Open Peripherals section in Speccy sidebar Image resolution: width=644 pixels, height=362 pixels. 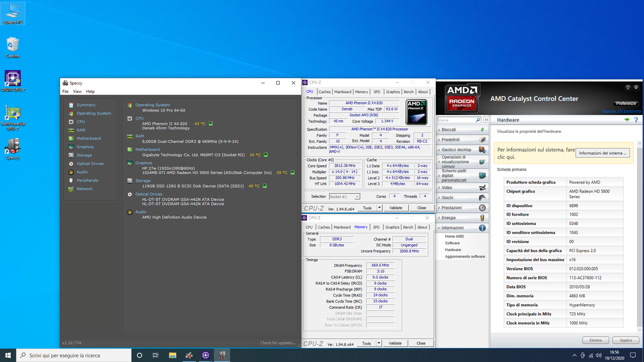click(87, 180)
